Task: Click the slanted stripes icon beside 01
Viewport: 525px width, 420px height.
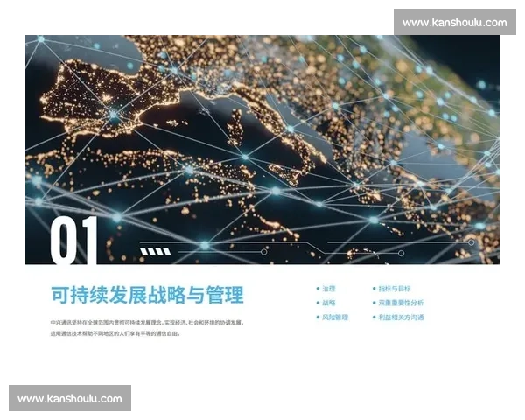Action: [x=155, y=251]
